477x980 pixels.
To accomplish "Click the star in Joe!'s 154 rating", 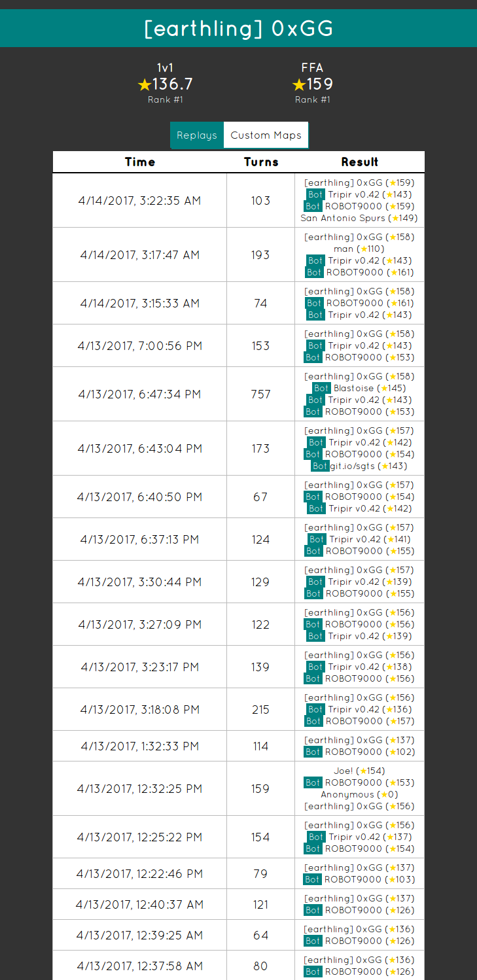I will pos(364,771).
